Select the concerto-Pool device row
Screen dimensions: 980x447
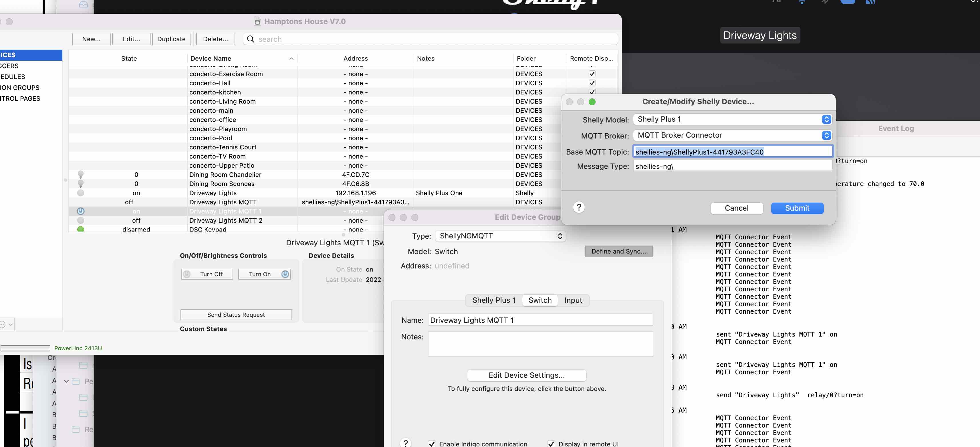pyautogui.click(x=315, y=138)
